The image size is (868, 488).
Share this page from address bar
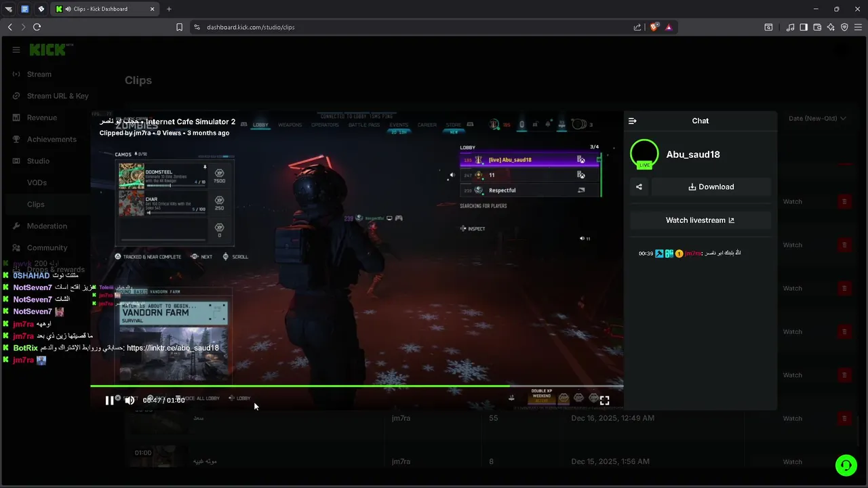coord(637,27)
